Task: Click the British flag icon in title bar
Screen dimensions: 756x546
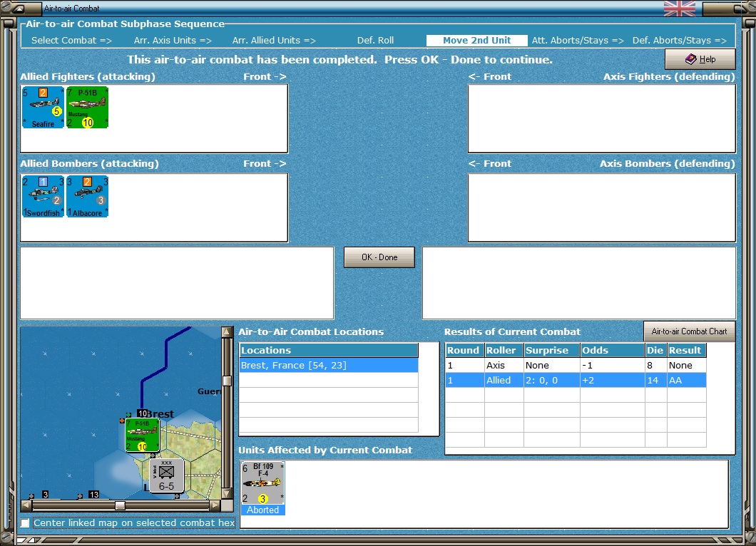Action: [x=680, y=8]
